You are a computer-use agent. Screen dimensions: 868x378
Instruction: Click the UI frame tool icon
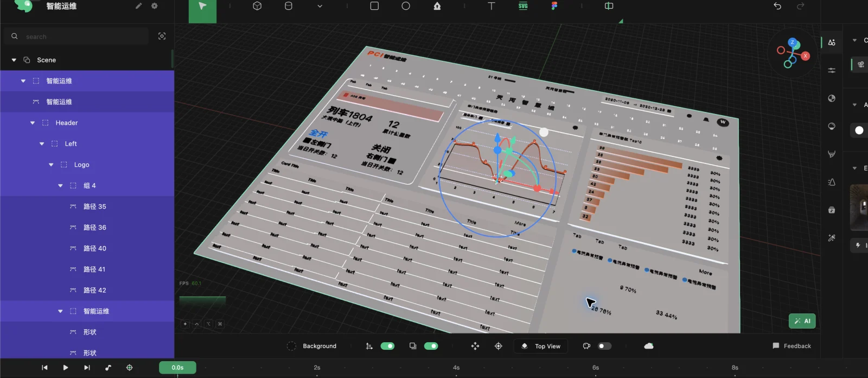click(x=609, y=6)
